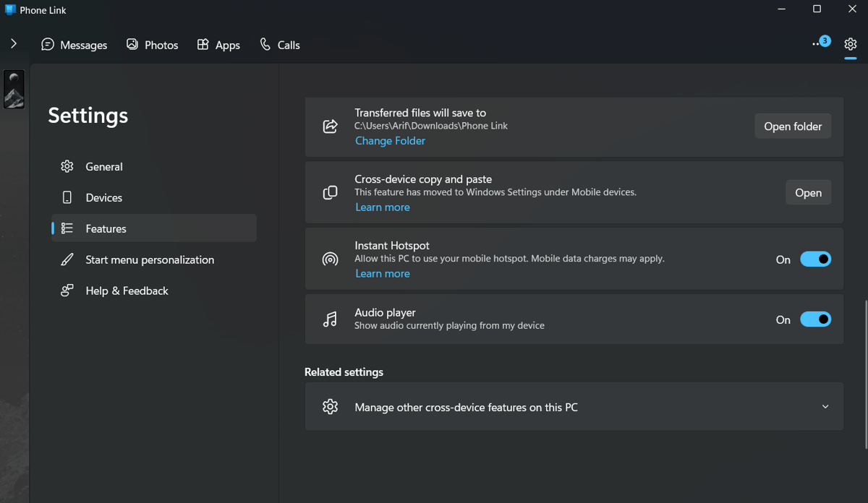Click the Change Folder link
This screenshot has width=868, height=503.
[390, 141]
